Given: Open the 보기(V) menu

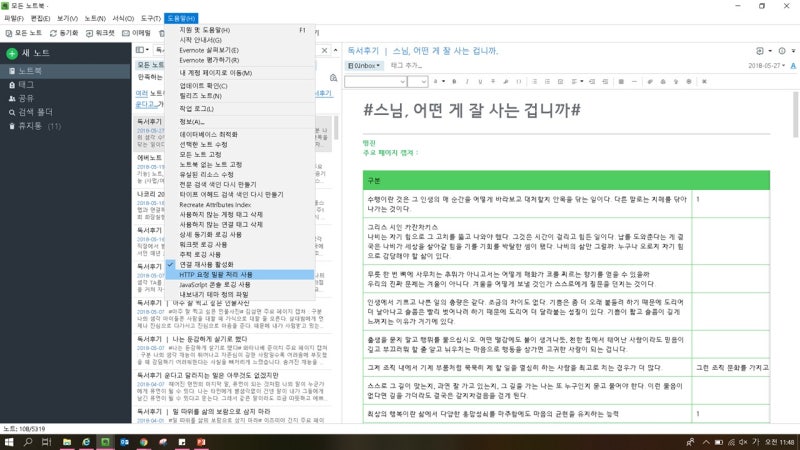Looking at the screenshot, I should pyautogui.click(x=67, y=18).
